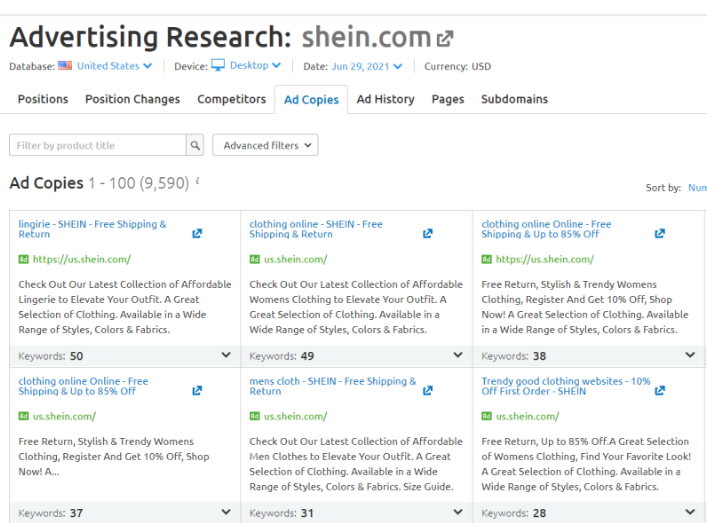Image resolution: width=707 pixels, height=523 pixels.
Task: Open ad title clothing online - SHEIN - Free Shipping
Action: coord(316,229)
